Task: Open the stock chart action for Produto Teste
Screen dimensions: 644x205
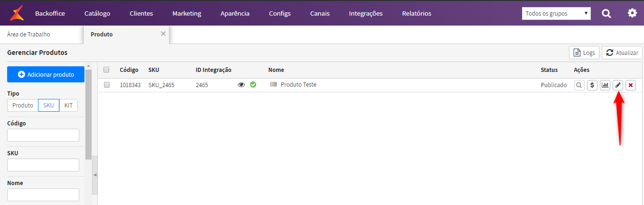Action: 605,85
